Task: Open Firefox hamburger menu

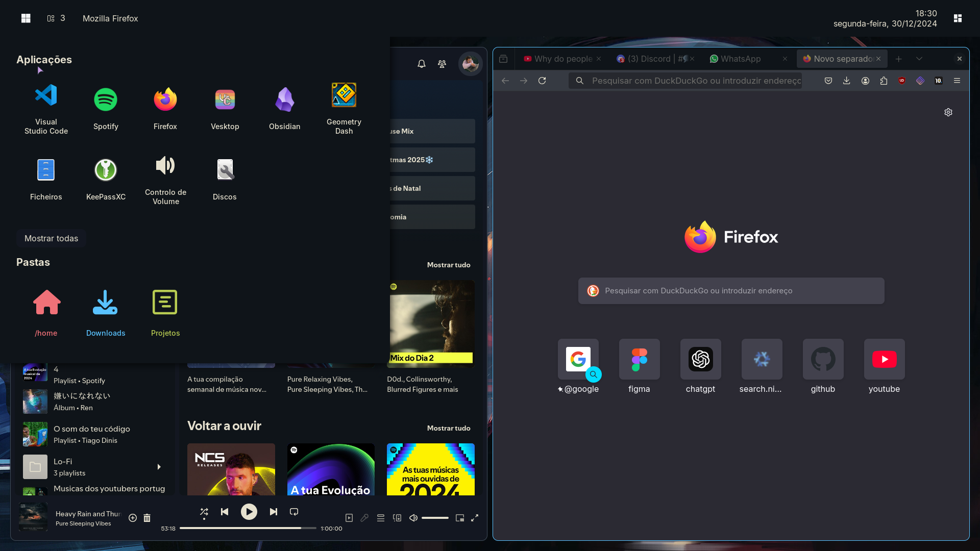Action: pyautogui.click(x=957, y=81)
